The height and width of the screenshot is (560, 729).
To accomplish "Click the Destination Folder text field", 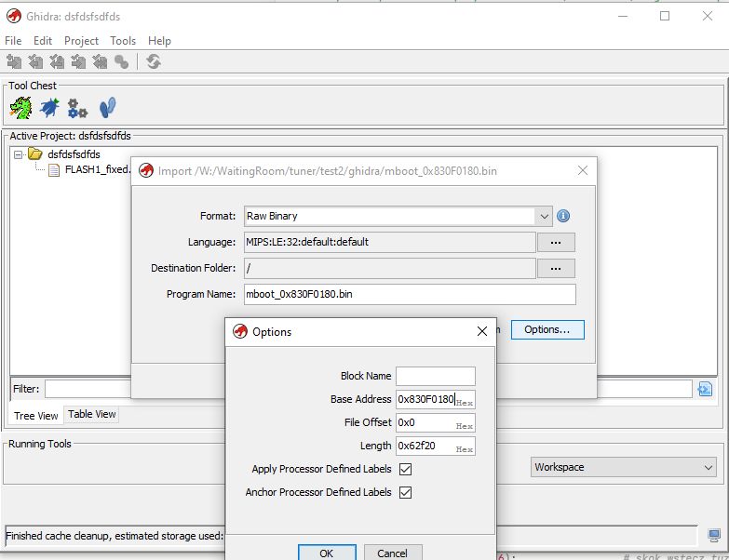I will [389, 269].
